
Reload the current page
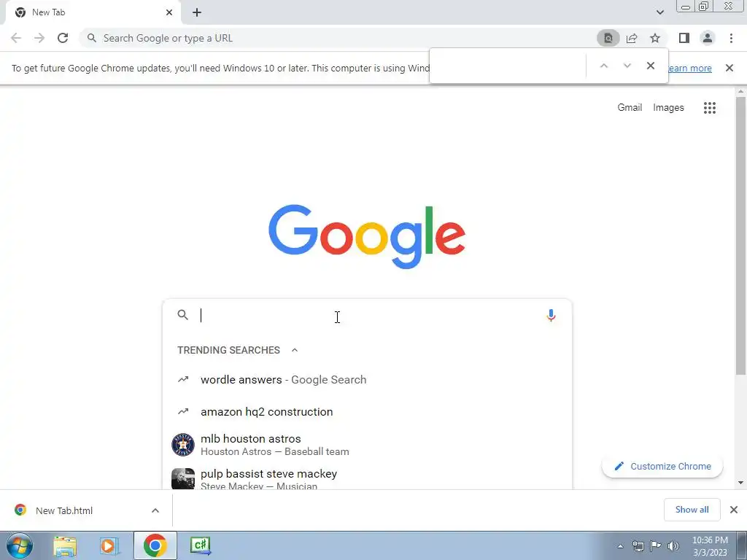(x=63, y=38)
